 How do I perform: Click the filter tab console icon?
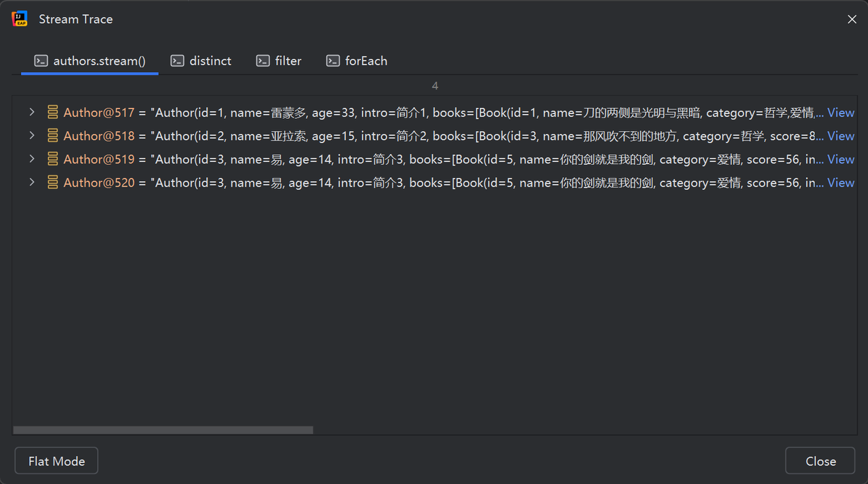coord(262,61)
